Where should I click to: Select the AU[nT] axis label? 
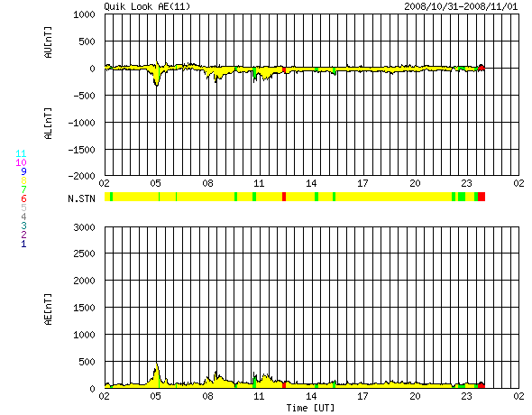point(49,42)
